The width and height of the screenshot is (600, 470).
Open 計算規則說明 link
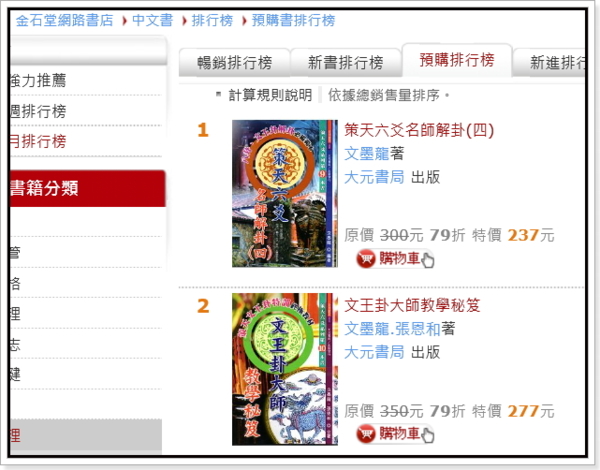270,95
